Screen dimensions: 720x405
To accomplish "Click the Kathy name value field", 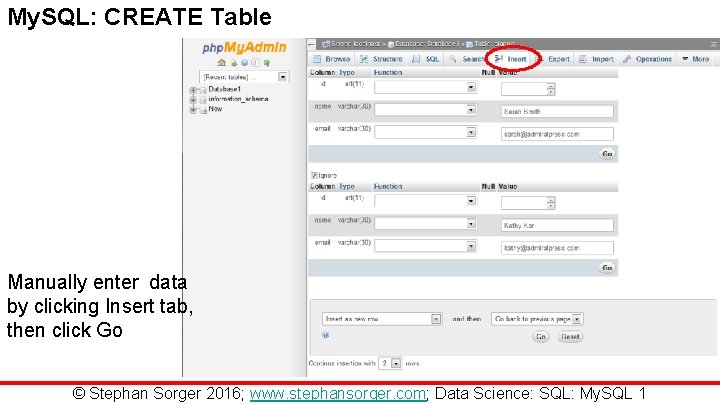I will click(557, 225).
